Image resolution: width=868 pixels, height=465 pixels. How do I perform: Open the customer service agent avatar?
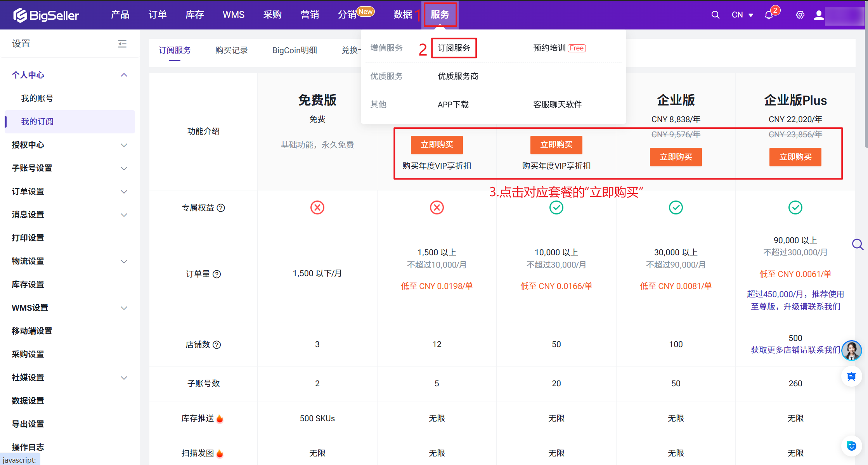[851, 351]
